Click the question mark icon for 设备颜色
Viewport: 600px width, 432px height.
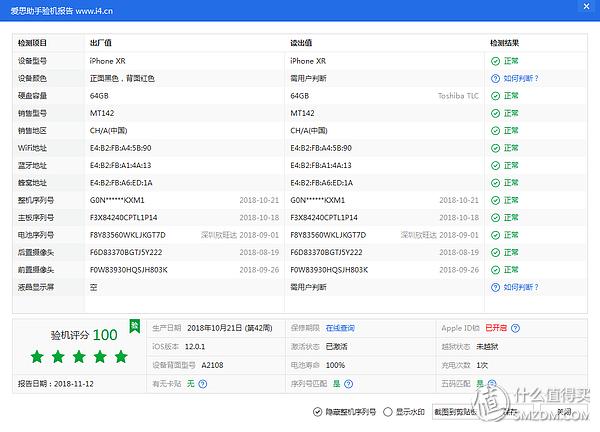[x=495, y=78]
